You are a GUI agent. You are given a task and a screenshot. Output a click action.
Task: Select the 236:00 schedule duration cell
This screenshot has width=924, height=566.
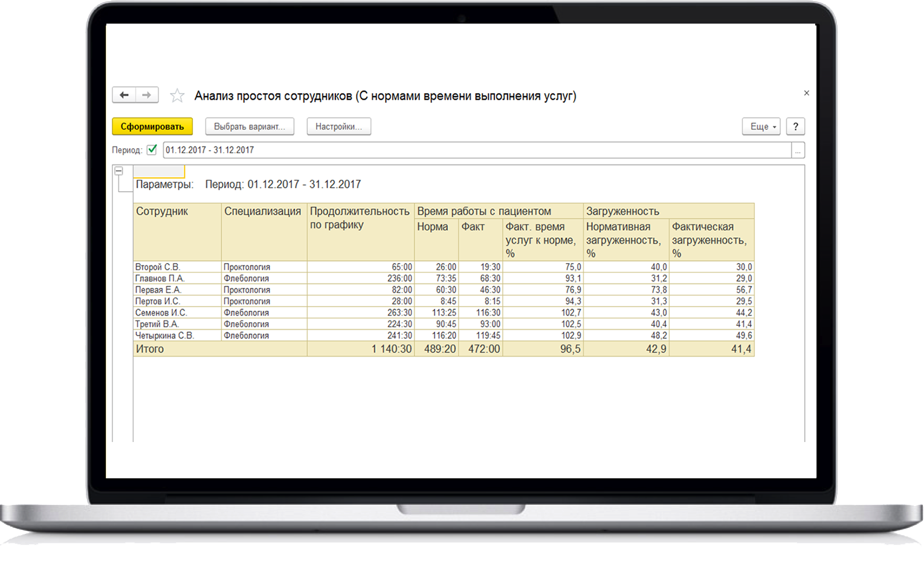pyautogui.click(x=361, y=278)
